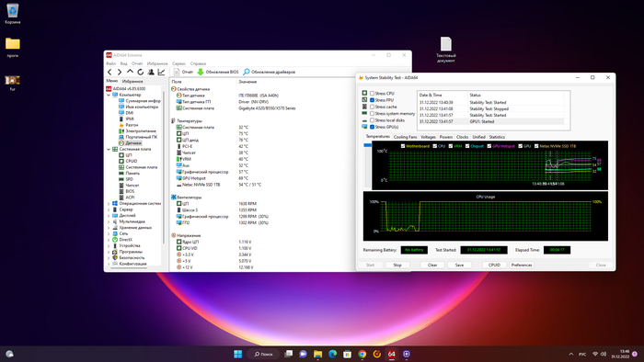Expand the Дисплей tree node
The image size is (644, 362).
pyautogui.click(x=109, y=215)
